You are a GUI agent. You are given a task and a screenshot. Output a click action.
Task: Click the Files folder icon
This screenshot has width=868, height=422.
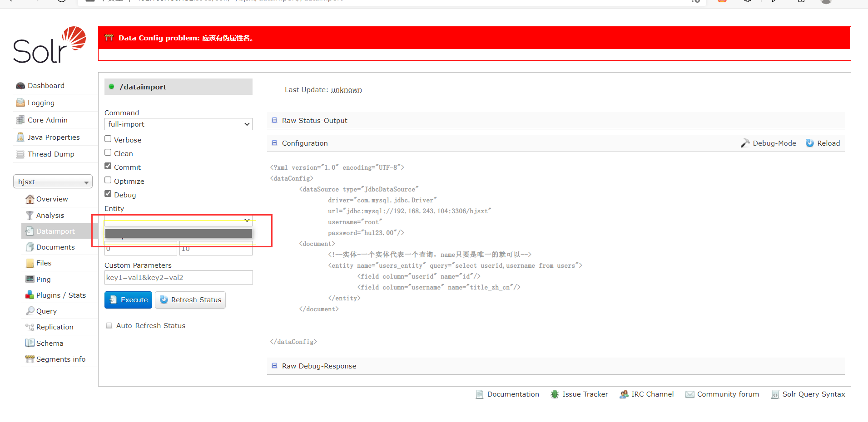tap(30, 263)
